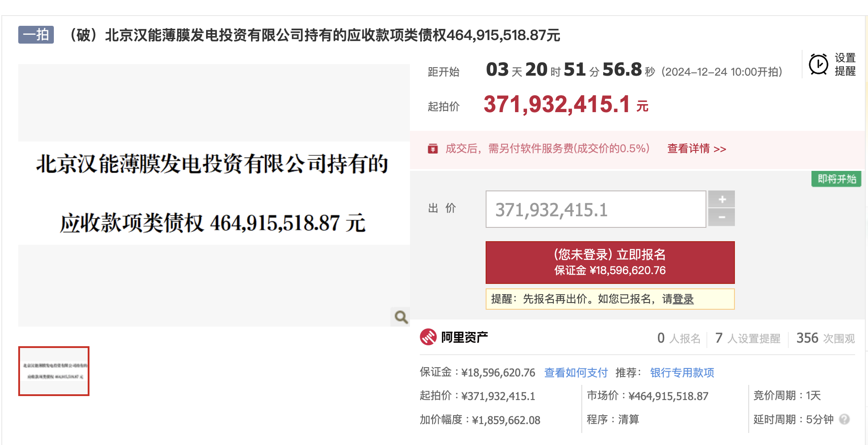Screen dimensions: 868x445
Task: Increase bid with plus button
Action: 722,199
